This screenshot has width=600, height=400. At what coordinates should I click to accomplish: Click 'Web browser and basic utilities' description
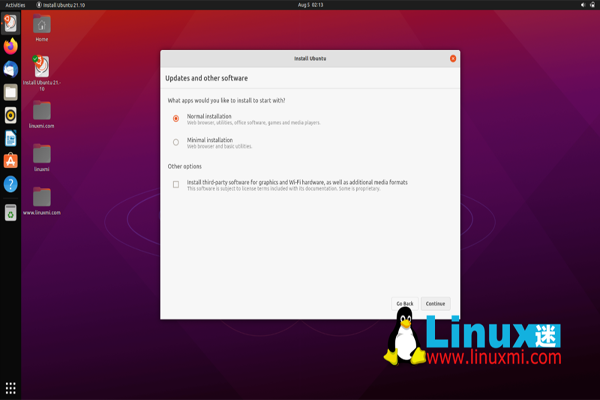219,146
